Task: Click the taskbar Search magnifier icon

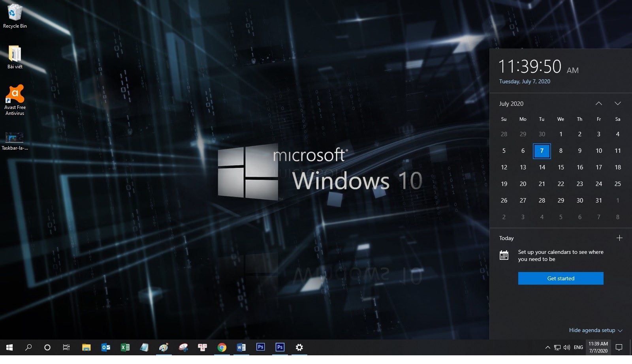Action: click(28, 347)
